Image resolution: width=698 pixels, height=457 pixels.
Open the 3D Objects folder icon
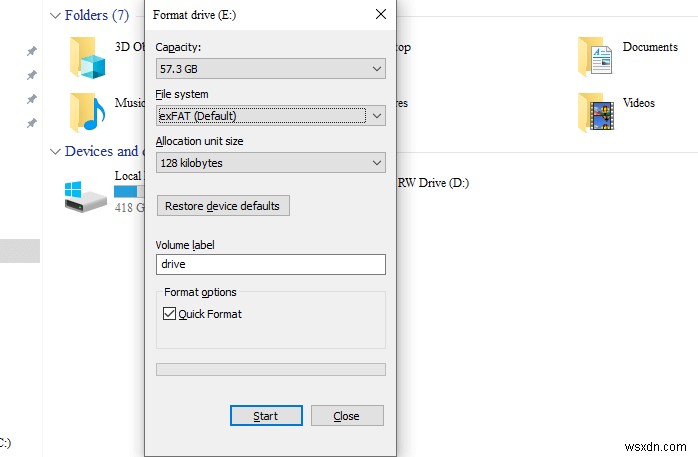coord(87,59)
